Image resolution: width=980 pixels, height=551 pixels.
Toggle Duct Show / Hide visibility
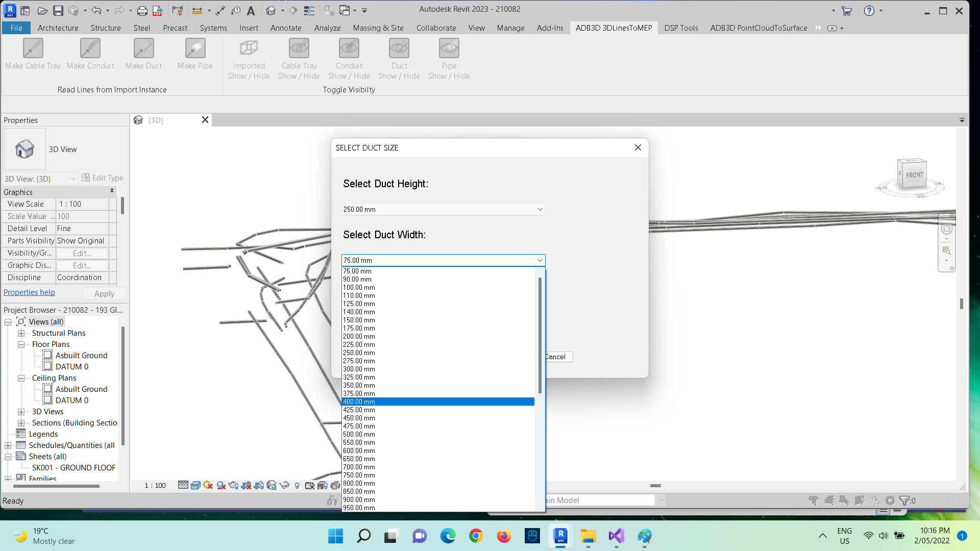[399, 49]
